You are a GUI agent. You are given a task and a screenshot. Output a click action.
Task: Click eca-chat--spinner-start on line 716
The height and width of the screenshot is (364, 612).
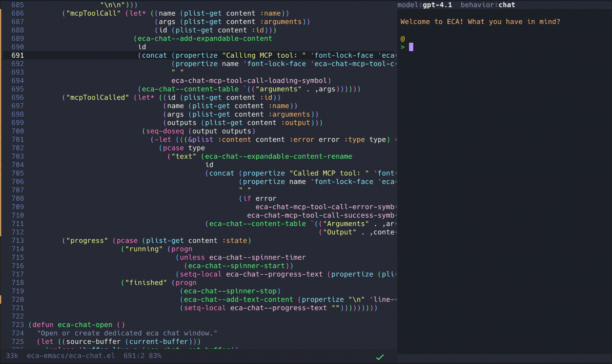(x=237, y=266)
